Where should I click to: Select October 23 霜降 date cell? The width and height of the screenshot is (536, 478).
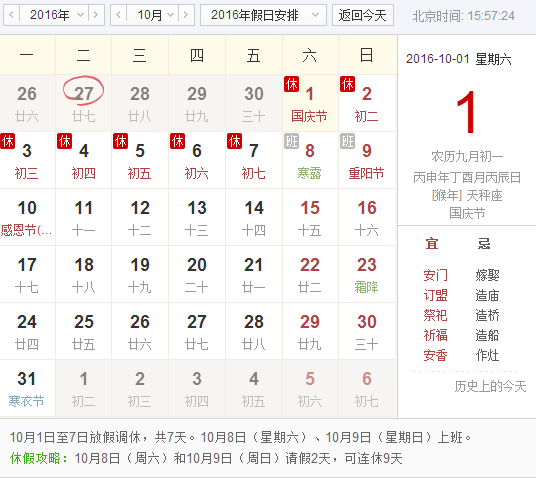[367, 274]
